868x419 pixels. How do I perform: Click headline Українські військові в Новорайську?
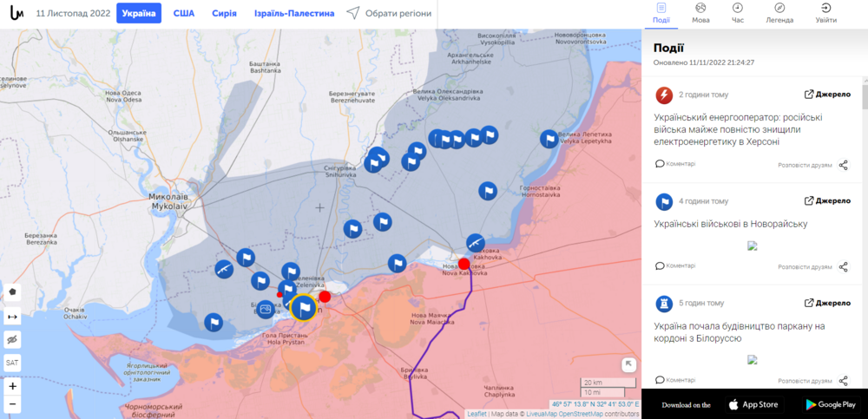point(731,224)
